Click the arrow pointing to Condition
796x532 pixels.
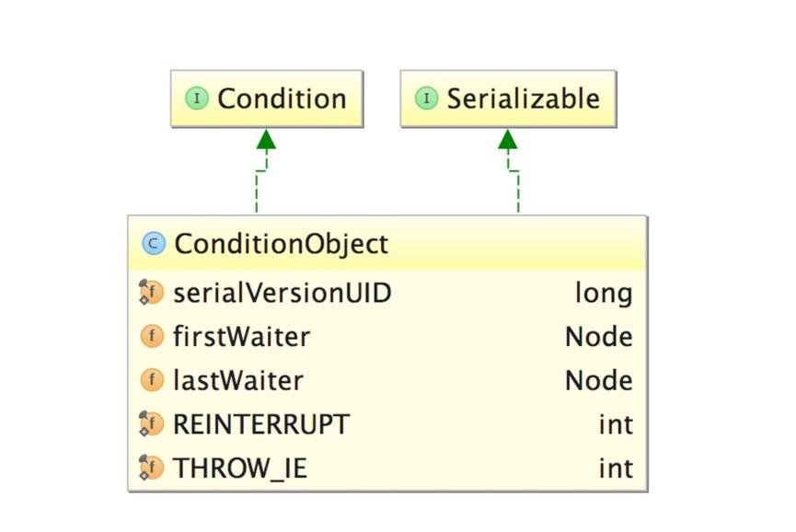[x=266, y=141]
